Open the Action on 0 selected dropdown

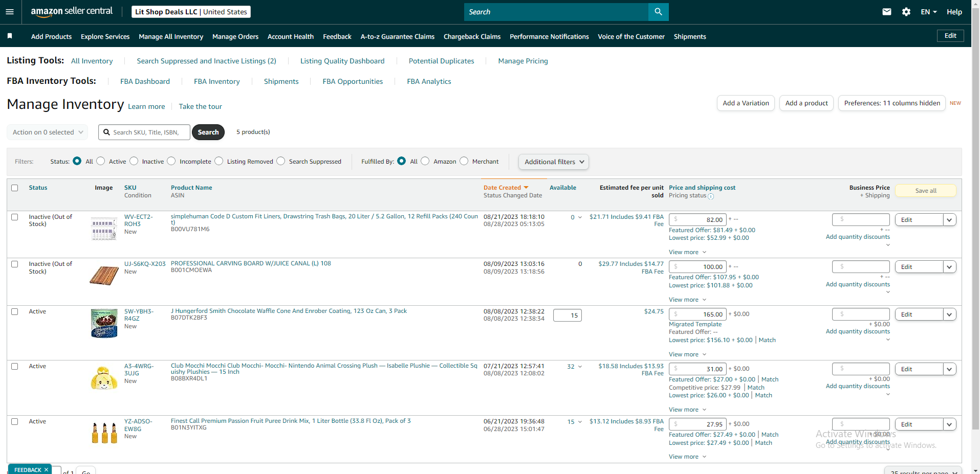tap(48, 132)
